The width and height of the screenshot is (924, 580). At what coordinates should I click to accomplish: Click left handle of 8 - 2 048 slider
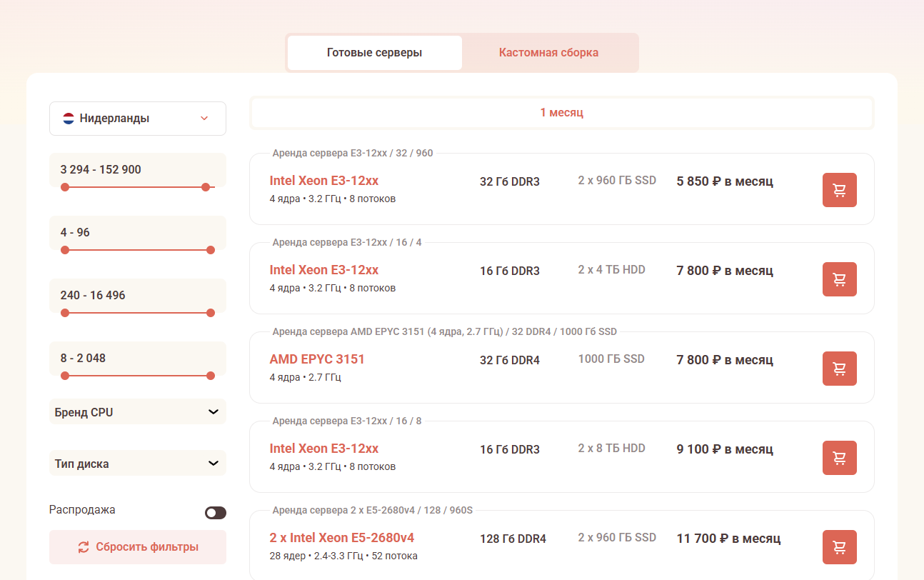pyautogui.click(x=65, y=376)
